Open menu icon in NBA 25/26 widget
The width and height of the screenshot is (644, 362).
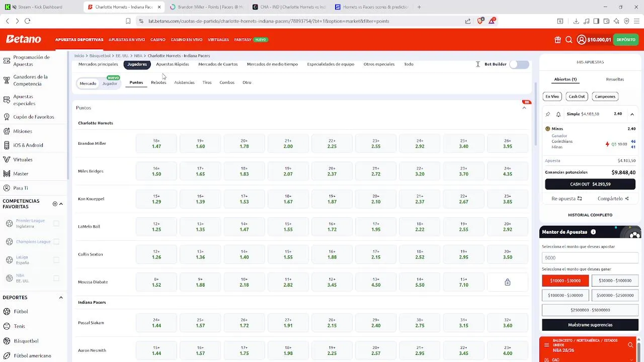546,345
